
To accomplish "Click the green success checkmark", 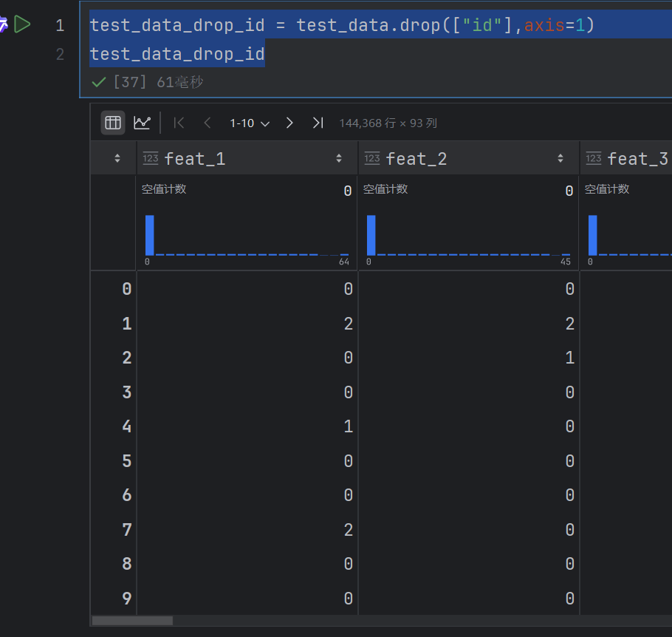I will [x=99, y=81].
